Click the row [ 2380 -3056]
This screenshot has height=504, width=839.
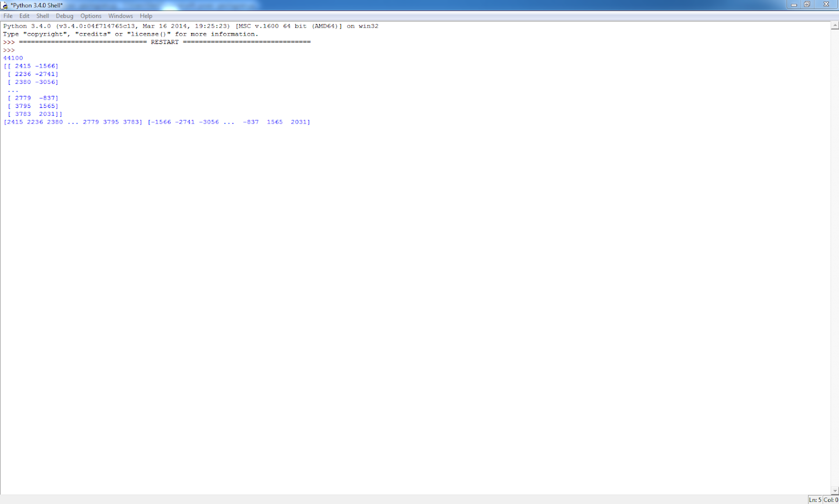tap(33, 82)
